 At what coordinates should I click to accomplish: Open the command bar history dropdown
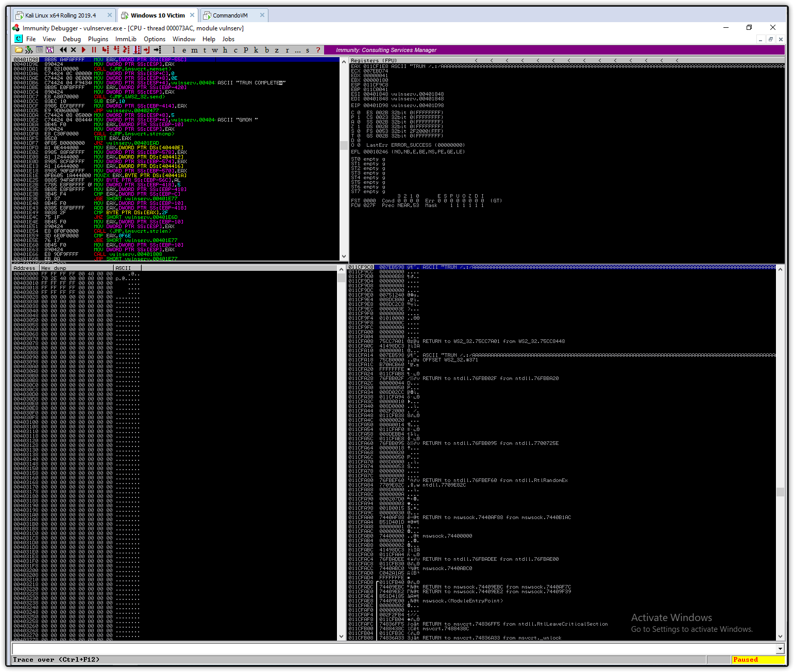click(x=780, y=649)
